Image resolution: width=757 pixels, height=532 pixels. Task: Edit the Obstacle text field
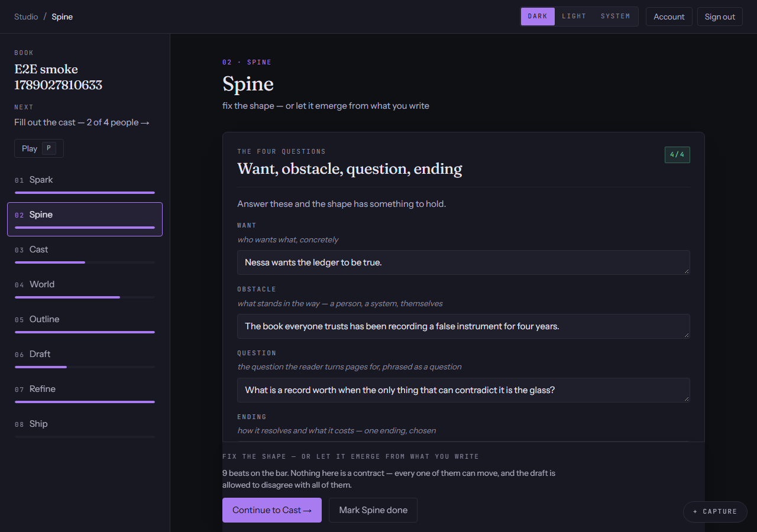coord(464,326)
